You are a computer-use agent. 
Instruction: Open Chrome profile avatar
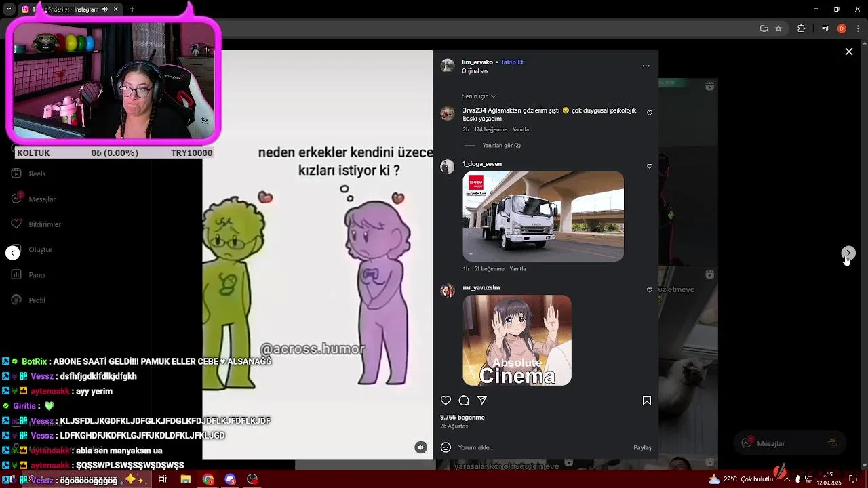click(842, 28)
